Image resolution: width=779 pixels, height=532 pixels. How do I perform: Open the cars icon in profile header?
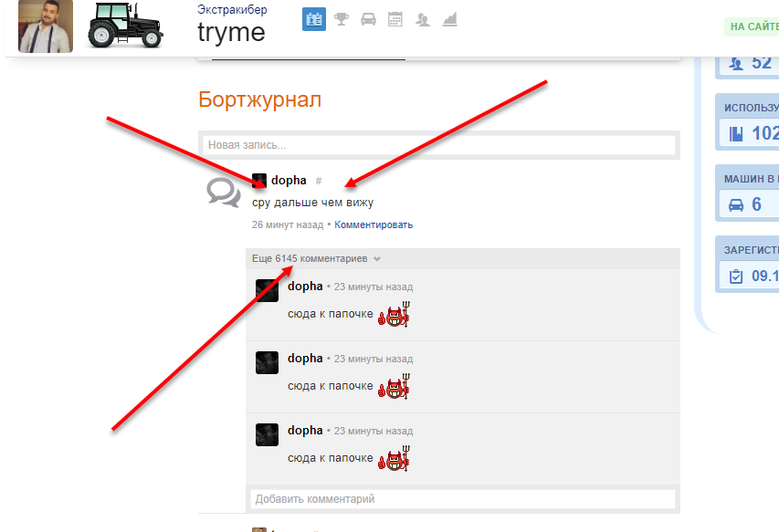click(368, 19)
